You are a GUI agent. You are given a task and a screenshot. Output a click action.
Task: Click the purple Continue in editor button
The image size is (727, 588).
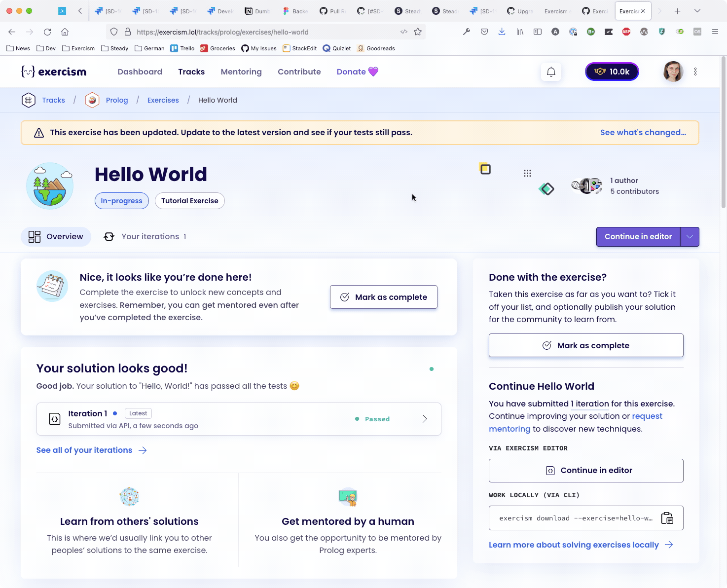click(x=638, y=237)
